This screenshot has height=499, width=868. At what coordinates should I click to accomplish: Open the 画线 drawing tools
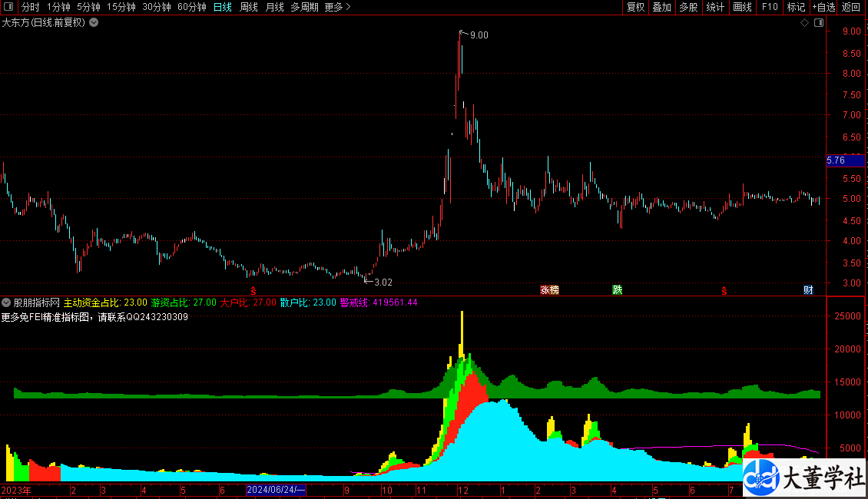pyautogui.click(x=742, y=8)
